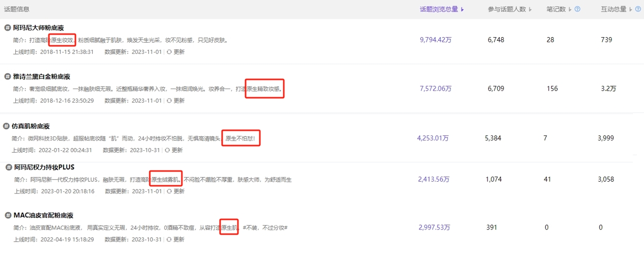
Task: Click 话题信息 column header
Action: pyautogui.click(x=16, y=9)
